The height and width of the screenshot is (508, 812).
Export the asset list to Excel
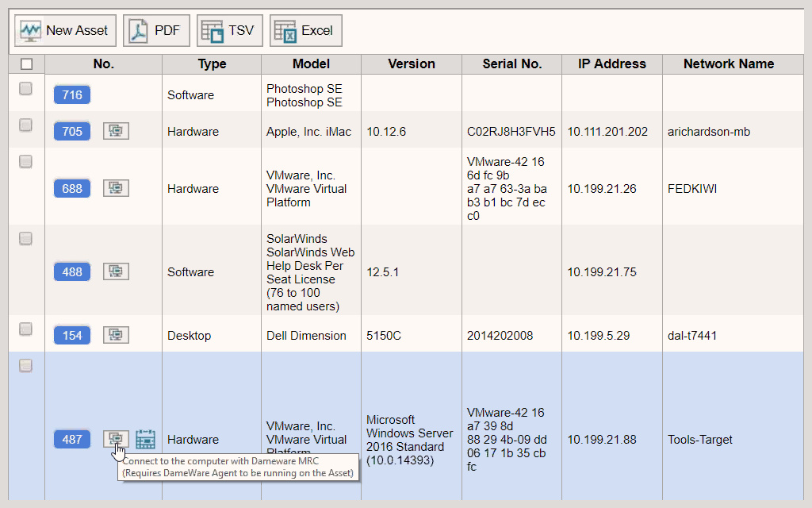pyautogui.click(x=306, y=31)
